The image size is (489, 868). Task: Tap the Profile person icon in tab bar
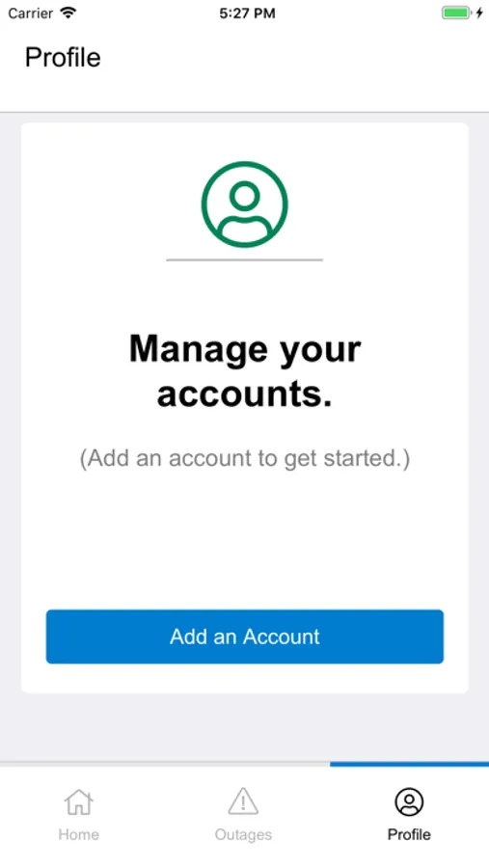coord(409,802)
